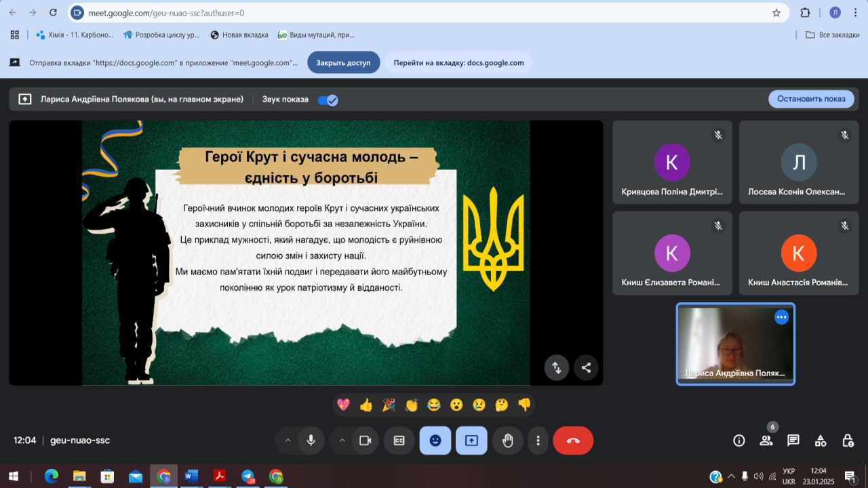Hang up with the red call button

pyautogui.click(x=573, y=441)
